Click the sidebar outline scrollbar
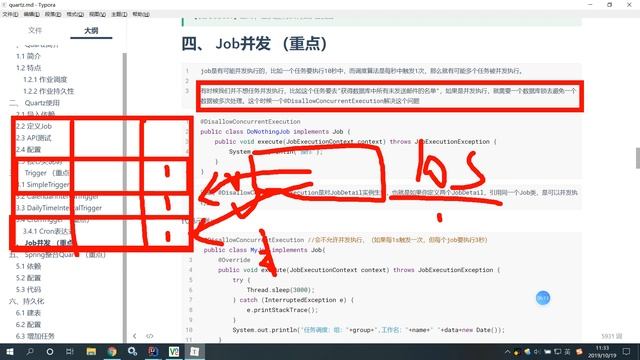640x360 pixels. coord(124,198)
